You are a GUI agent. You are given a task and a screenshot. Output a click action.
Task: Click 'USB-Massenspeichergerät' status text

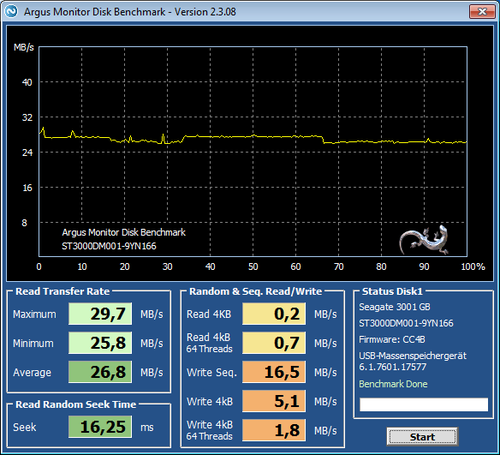(413, 356)
